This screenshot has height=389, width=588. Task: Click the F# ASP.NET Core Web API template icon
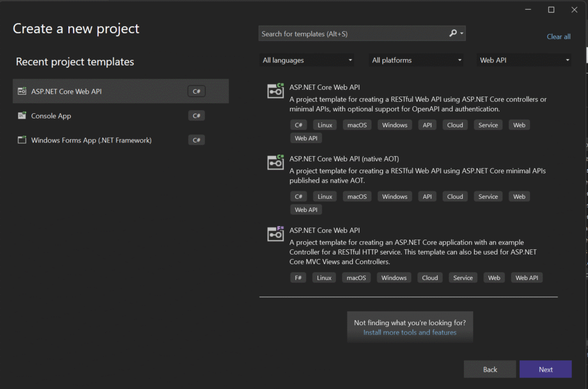pyautogui.click(x=276, y=234)
